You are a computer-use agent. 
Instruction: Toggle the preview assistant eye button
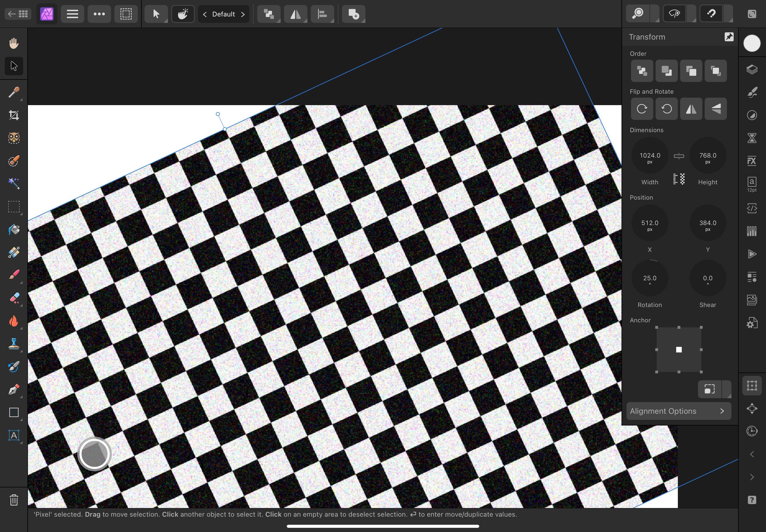pos(675,14)
